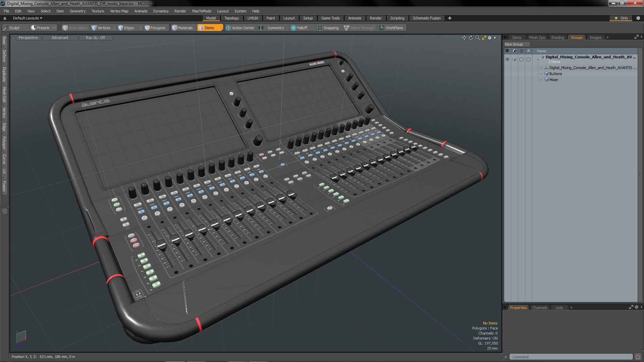Toggle second checkbox in Digital_Mixing_Console group row

coord(528,59)
